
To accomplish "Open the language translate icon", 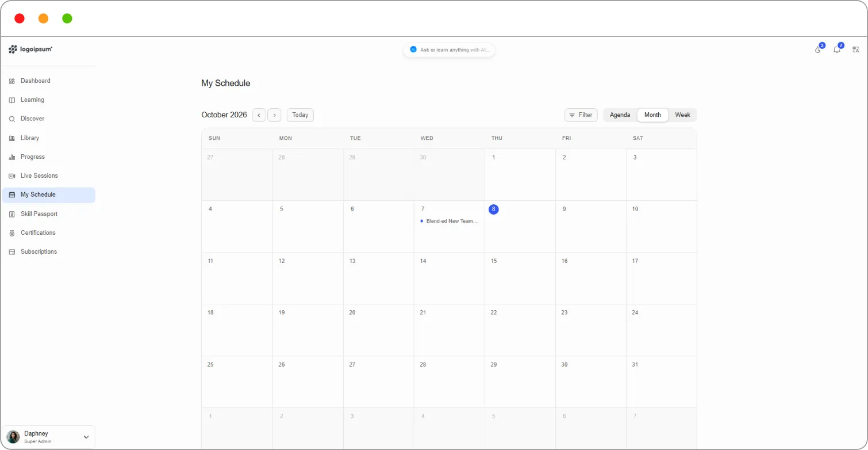I will (856, 49).
